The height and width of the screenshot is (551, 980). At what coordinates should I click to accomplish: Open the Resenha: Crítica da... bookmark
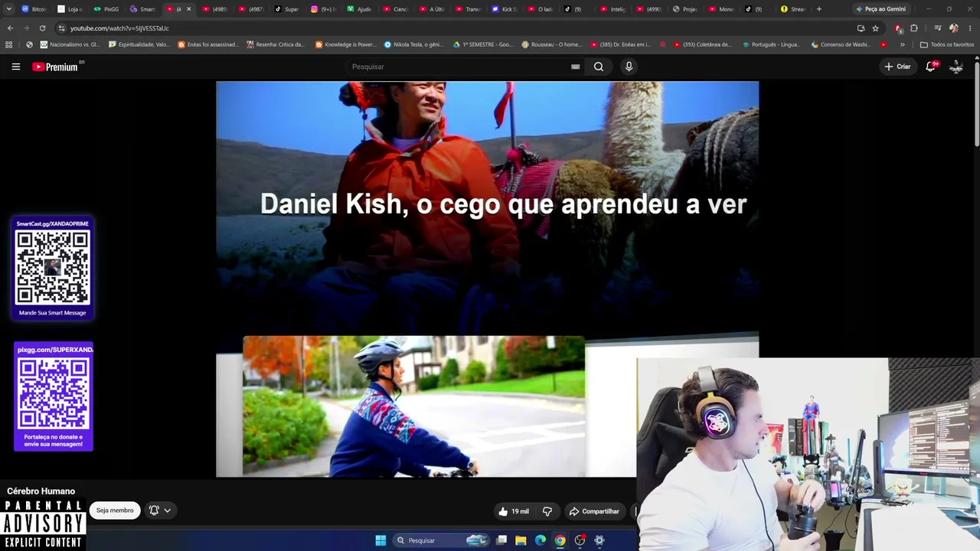click(276, 44)
